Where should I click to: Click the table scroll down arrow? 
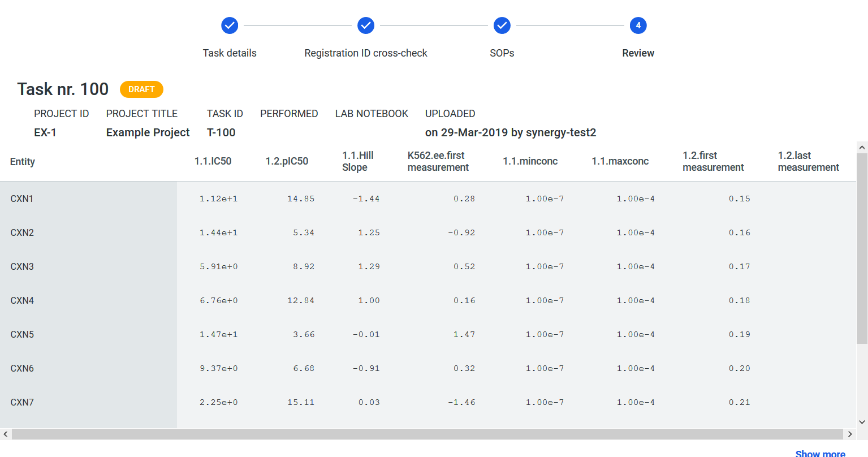(x=862, y=422)
